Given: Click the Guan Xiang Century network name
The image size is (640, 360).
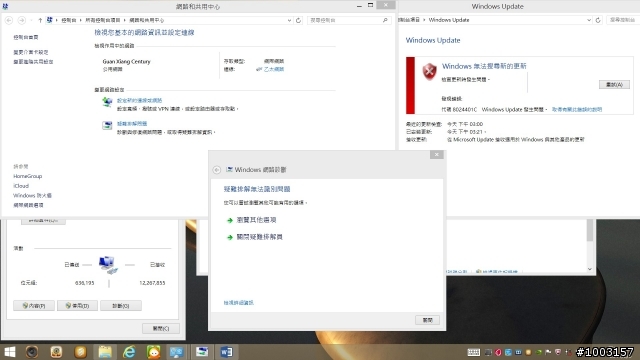Looking at the screenshot, I should (127, 62).
